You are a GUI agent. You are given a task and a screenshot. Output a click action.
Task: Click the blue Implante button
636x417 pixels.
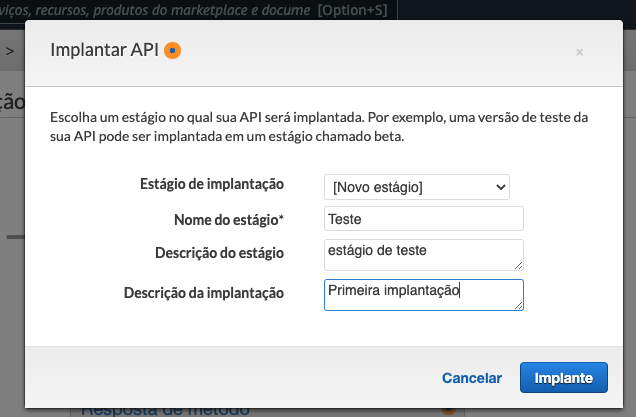(564, 378)
